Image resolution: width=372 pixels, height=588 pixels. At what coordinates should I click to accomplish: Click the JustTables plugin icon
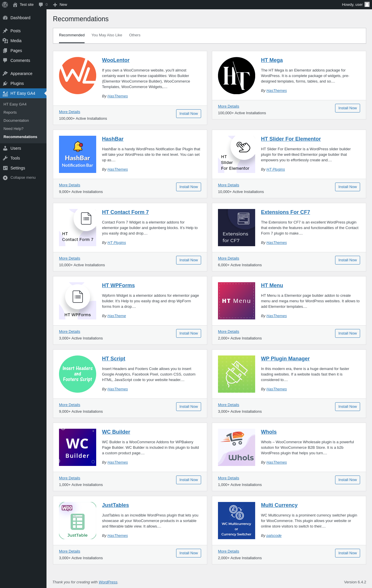click(78, 521)
